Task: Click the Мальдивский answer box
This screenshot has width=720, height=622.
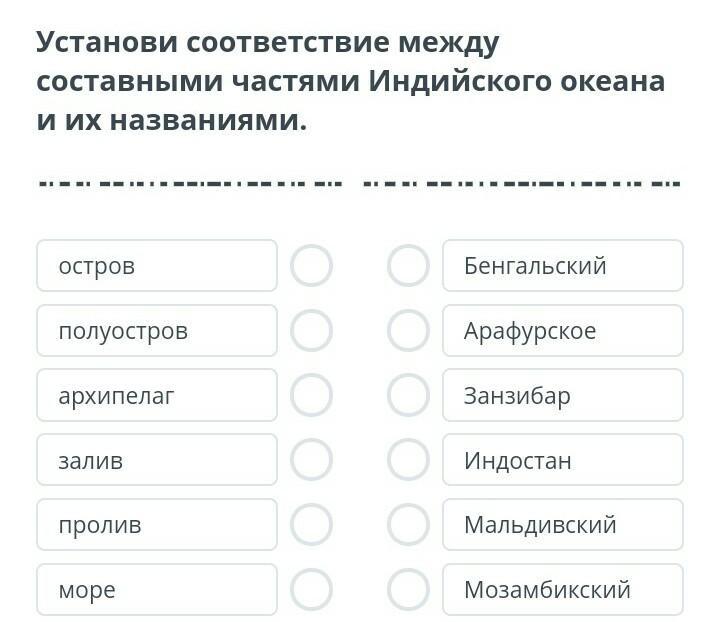Action: pos(562,525)
